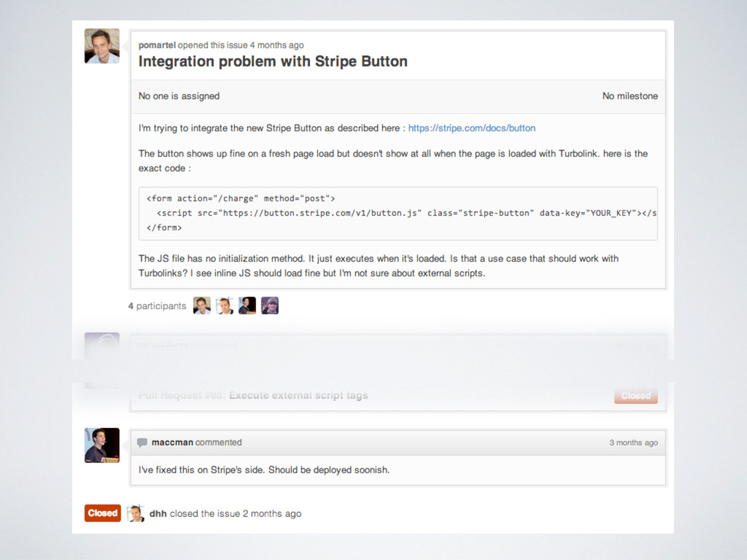The height and width of the screenshot is (560, 747).
Task: Click maccman's comment text about Stripe's fix
Action: pyautogui.click(x=264, y=470)
